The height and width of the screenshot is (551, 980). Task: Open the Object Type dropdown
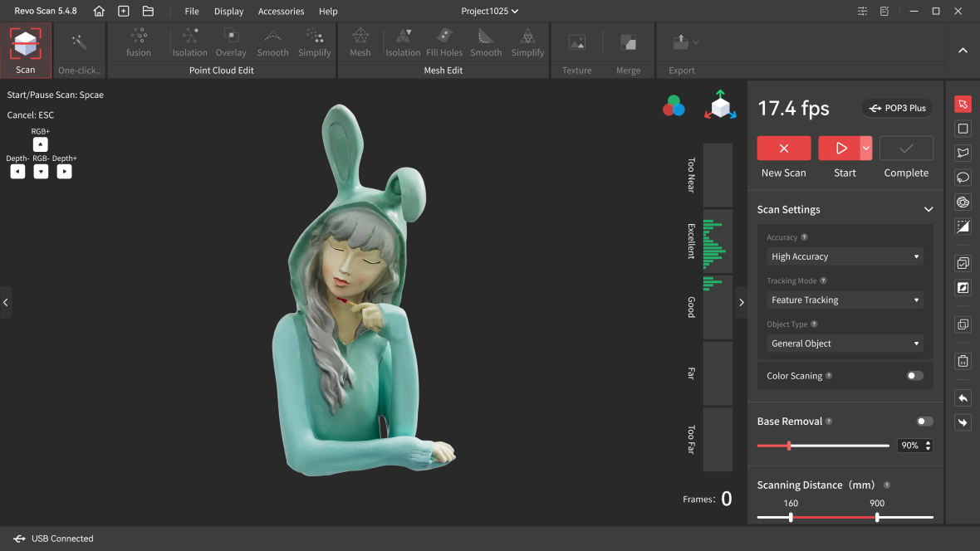pos(845,343)
